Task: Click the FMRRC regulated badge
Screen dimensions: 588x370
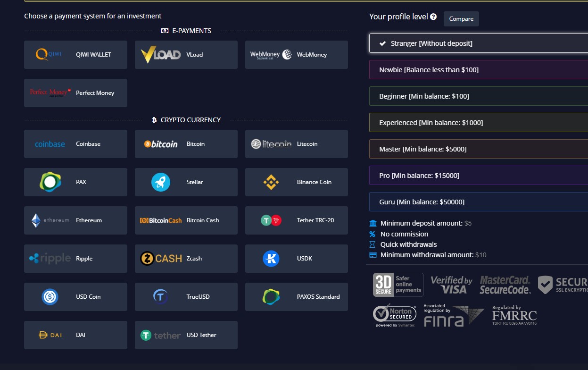Action: tap(514, 315)
